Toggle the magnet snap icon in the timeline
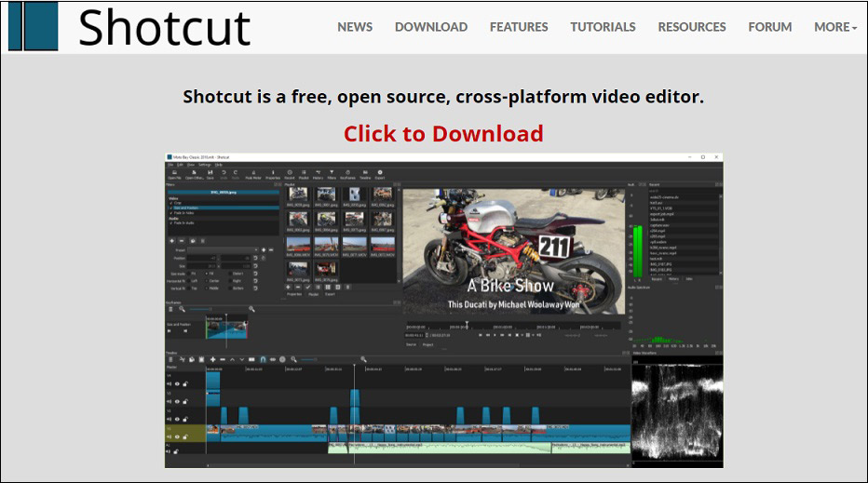The width and height of the screenshot is (868, 483). [x=263, y=359]
